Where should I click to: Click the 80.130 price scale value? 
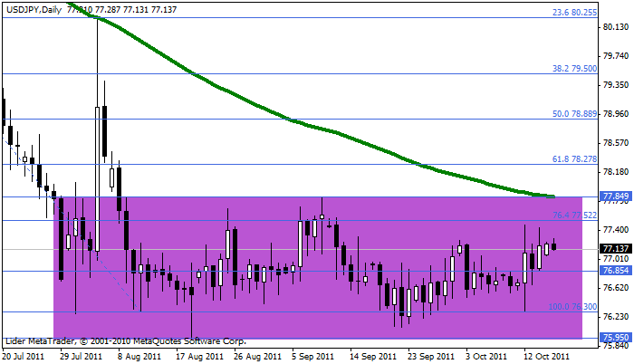(x=616, y=27)
